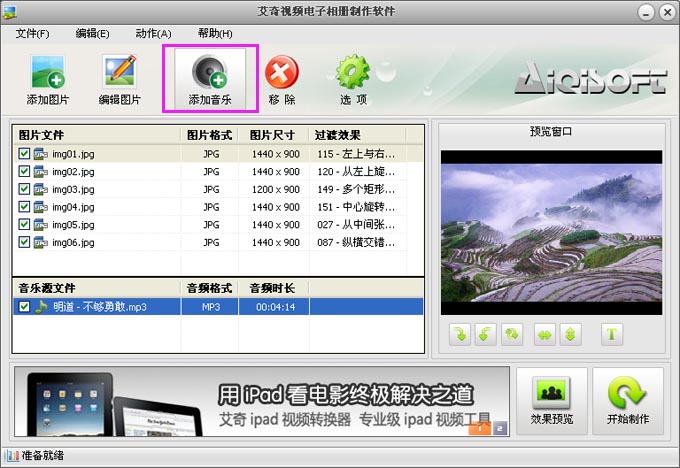This screenshot has height=468, width=680.
Task: Flip the preview image vertically
Action: pyautogui.click(x=570, y=334)
